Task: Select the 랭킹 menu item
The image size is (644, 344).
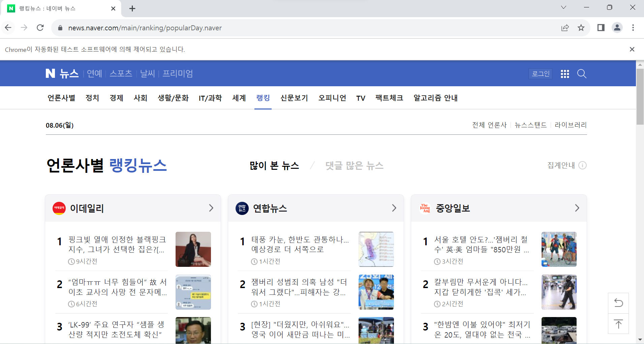Action: (x=263, y=98)
